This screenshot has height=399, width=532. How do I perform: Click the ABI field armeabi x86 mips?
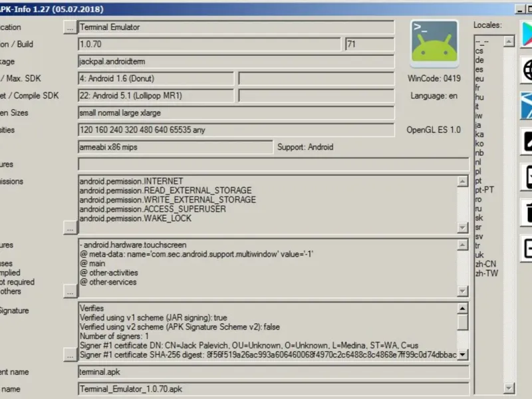(x=176, y=147)
